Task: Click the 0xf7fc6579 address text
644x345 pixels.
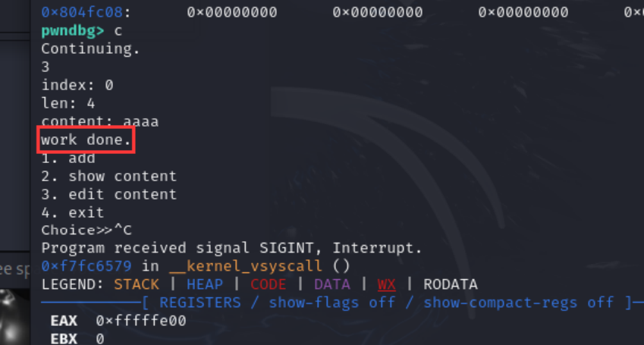Action: point(86,266)
